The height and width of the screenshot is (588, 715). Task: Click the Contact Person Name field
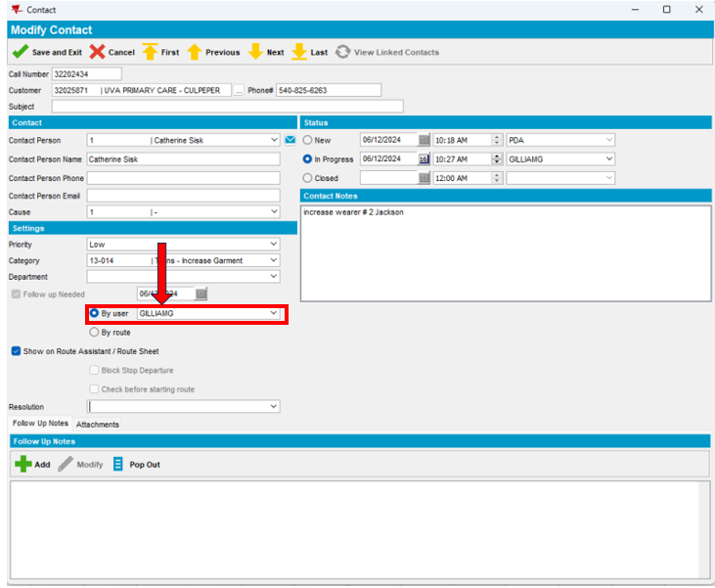tap(183, 159)
